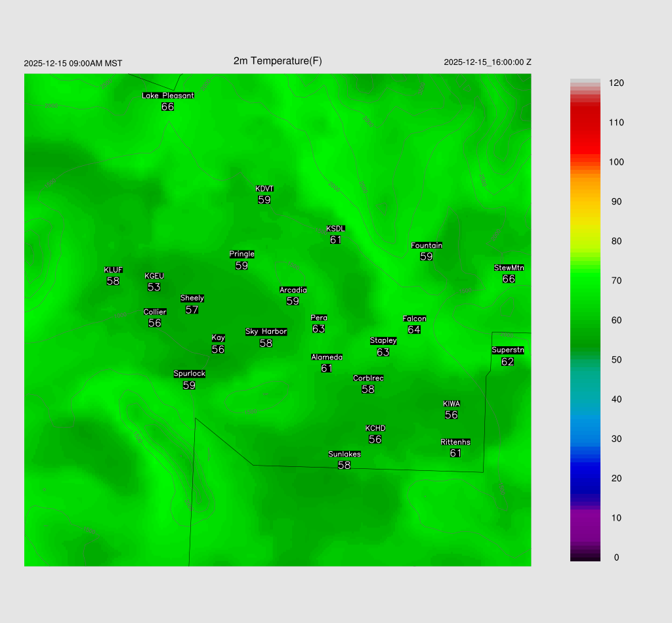Click the 2m Temperature(F) map title
The width and height of the screenshot is (672, 623).
pyautogui.click(x=278, y=61)
